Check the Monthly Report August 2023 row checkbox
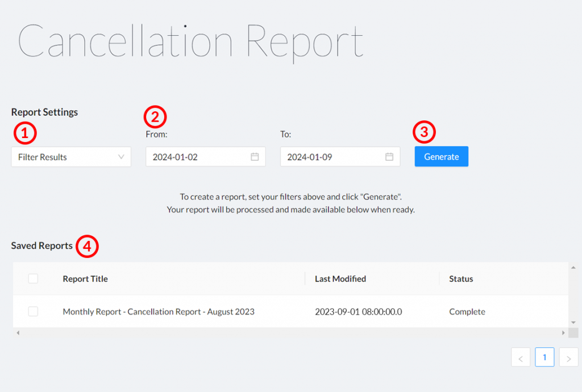The width and height of the screenshot is (582, 392). pos(33,311)
